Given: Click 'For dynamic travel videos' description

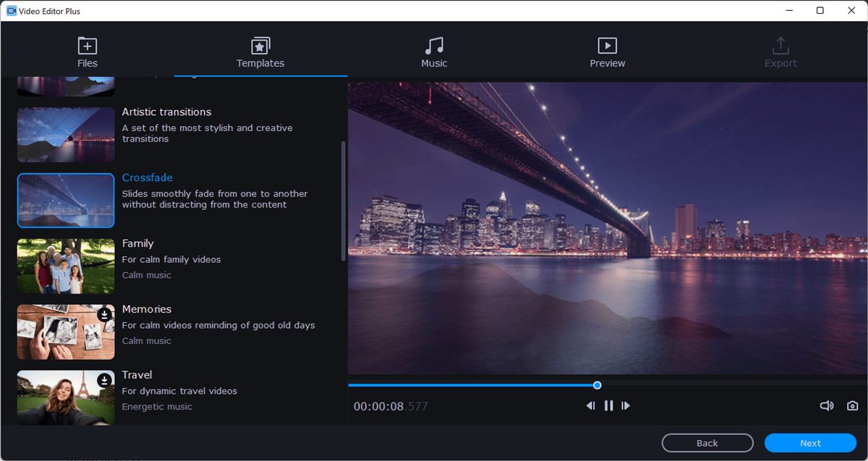Looking at the screenshot, I should [x=179, y=391].
